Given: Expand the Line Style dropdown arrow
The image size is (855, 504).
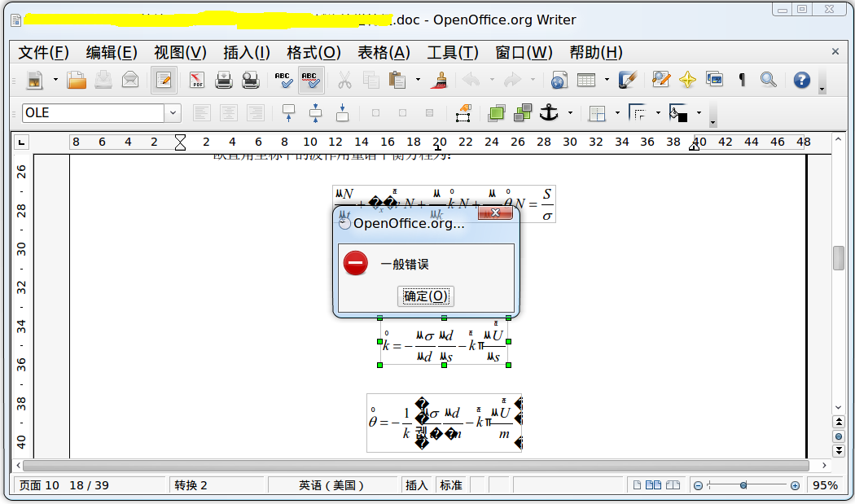Looking at the screenshot, I should tap(658, 113).
